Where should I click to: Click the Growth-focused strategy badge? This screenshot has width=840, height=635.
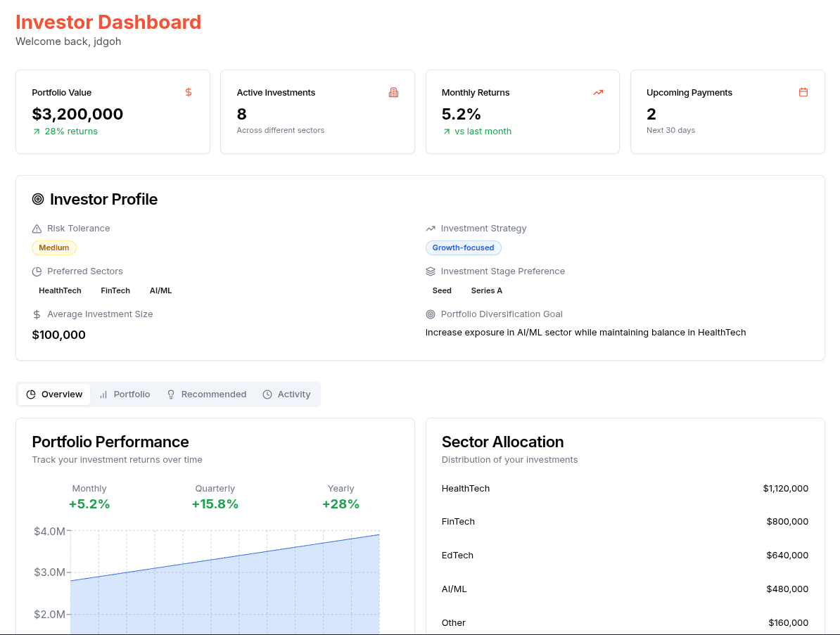[x=463, y=248]
